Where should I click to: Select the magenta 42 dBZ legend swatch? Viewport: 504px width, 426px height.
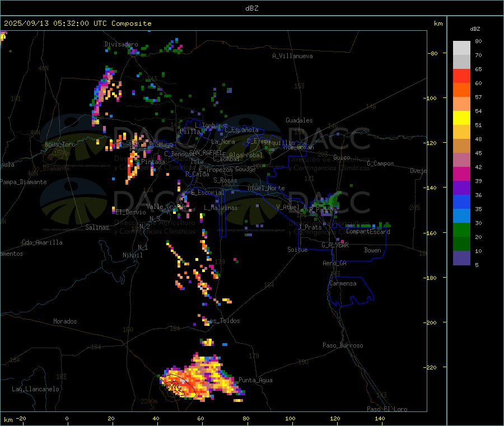pyautogui.click(x=461, y=174)
